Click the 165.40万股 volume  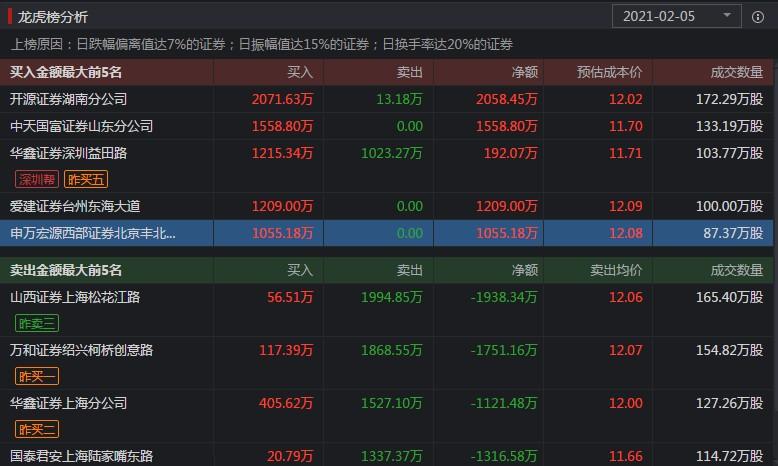729,297
